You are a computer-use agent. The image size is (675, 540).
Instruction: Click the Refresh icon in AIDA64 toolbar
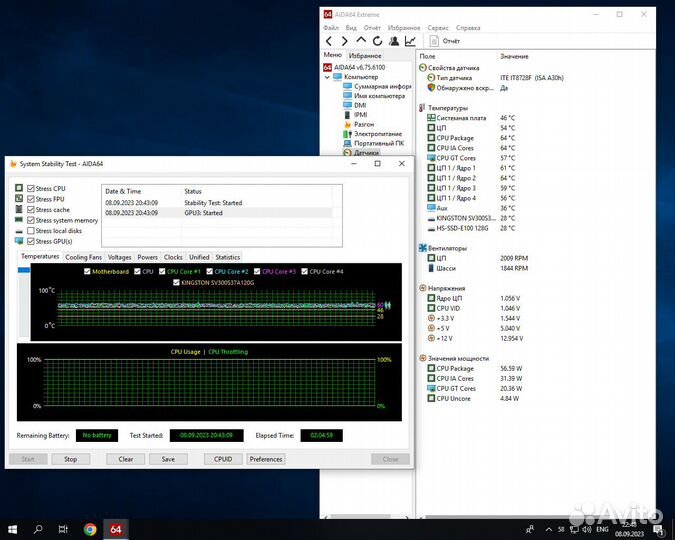pyautogui.click(x=376, y=41)
